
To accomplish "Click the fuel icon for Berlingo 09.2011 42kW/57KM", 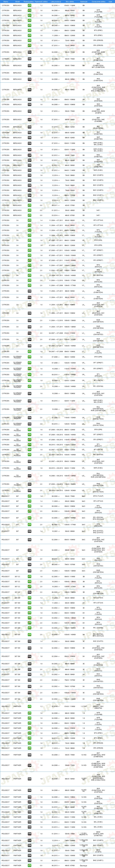I will 30,205.
